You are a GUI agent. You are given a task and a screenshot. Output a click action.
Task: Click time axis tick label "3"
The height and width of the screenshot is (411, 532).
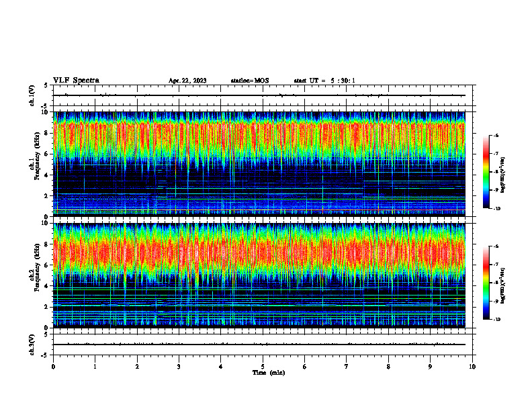pos(179,367)
